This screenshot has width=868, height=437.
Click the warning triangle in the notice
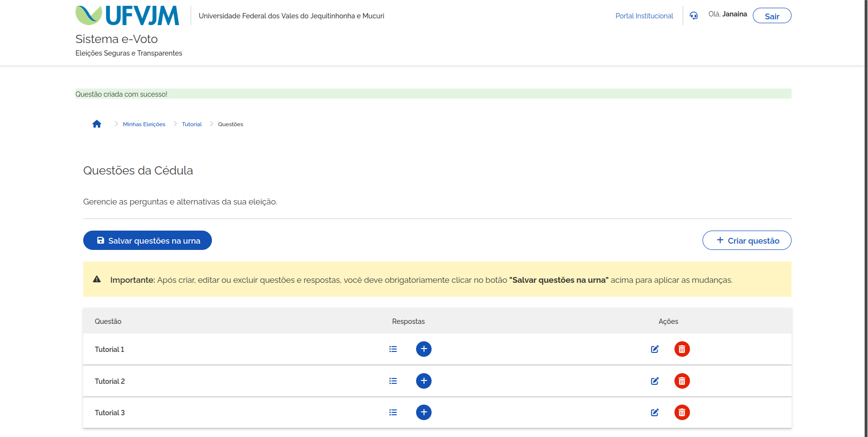[97, 279]
